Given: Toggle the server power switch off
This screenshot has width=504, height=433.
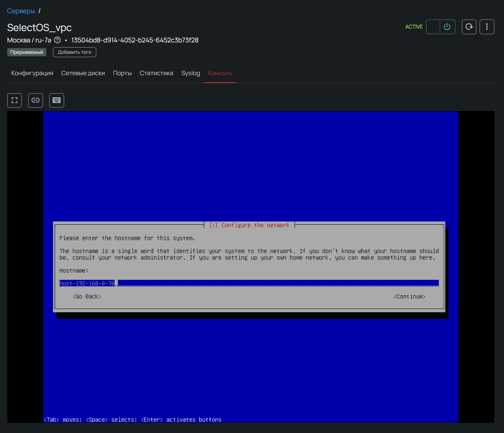Looking at the screenshot, I should pos(433,27).
